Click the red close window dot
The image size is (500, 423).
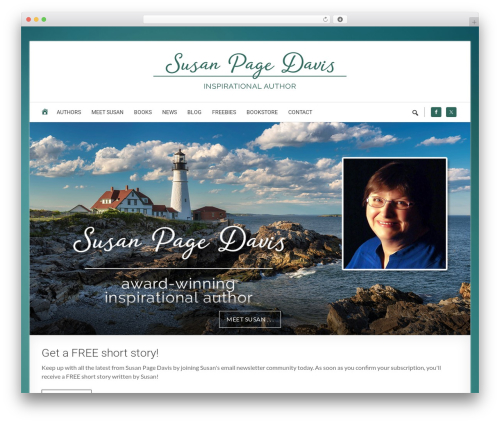click(29, 19)
